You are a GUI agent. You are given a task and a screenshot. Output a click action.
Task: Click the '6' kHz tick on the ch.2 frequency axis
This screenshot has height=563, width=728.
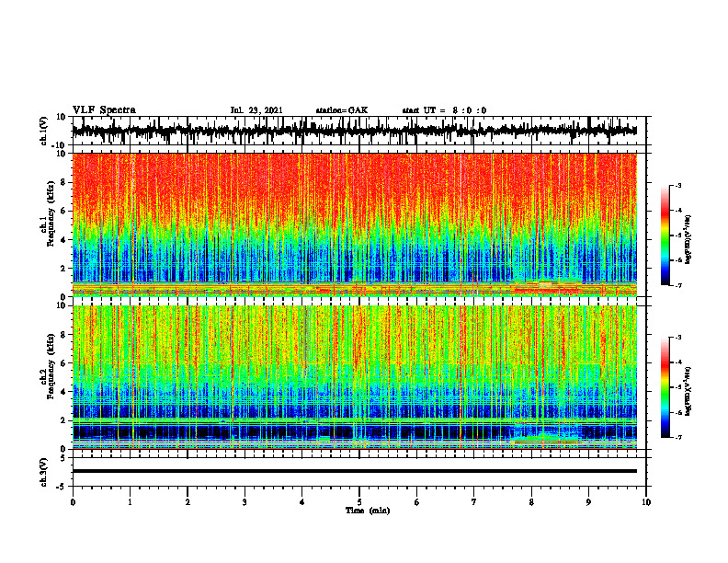coord(63,363)
